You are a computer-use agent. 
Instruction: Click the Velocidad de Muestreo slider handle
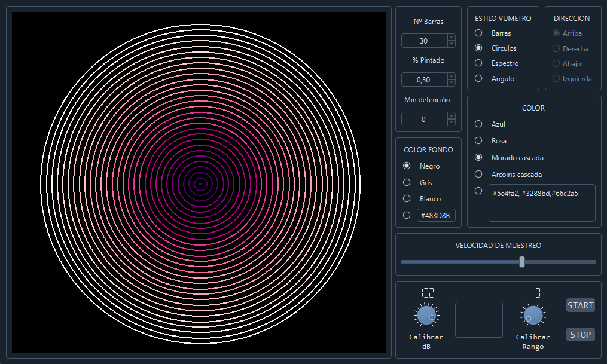(522, 262)
